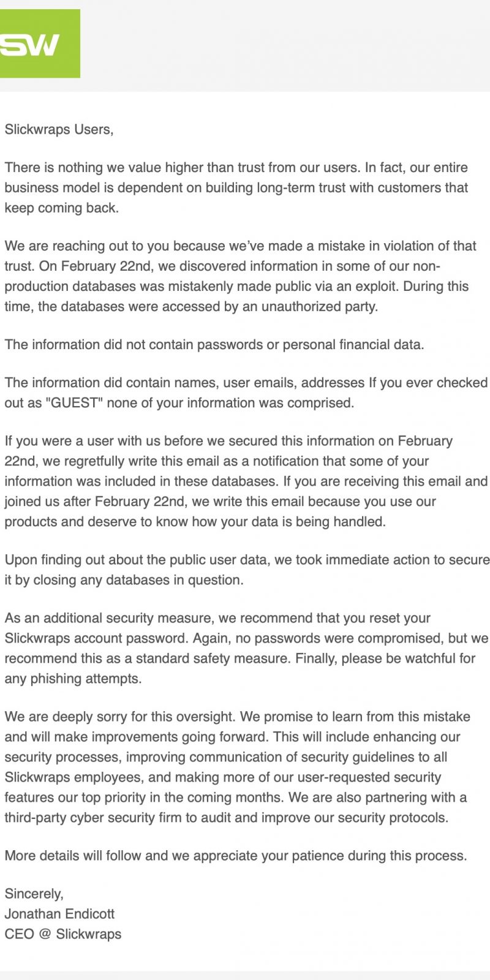Click the word "GUEST" in quotes
490x980 pixels.
[72, 403]
